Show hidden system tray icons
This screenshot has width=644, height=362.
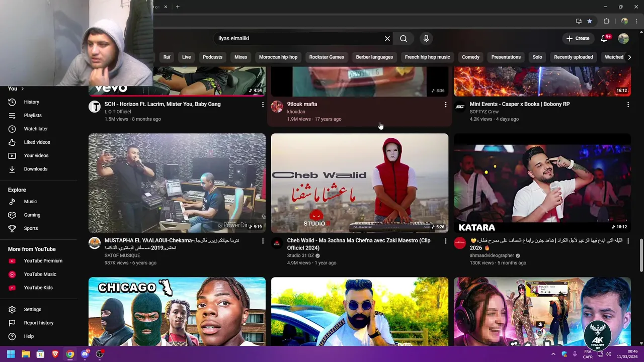pos(553,354)
